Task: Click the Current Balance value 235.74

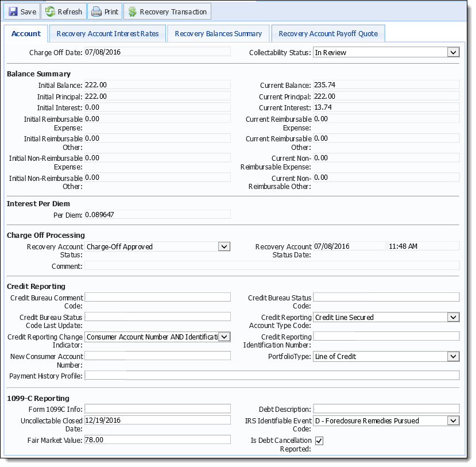Action: pyautogui.click(x=324, y=84)
